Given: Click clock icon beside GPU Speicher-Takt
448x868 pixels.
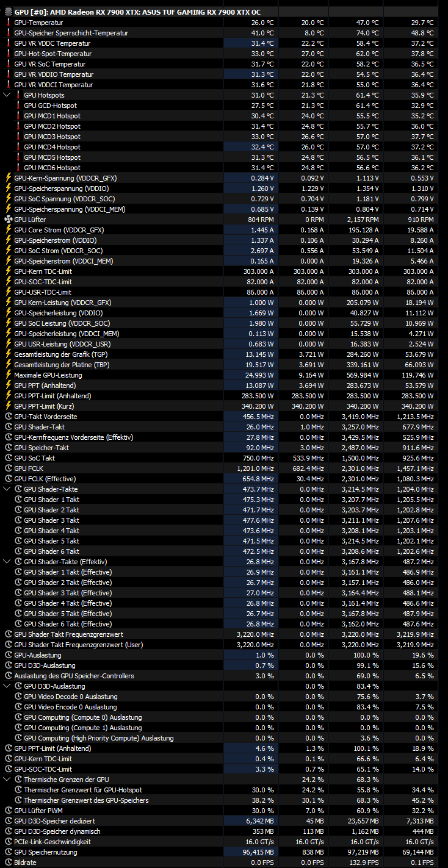Looking at the screenshot, I should pyautogui.click(x=8, y=448).
